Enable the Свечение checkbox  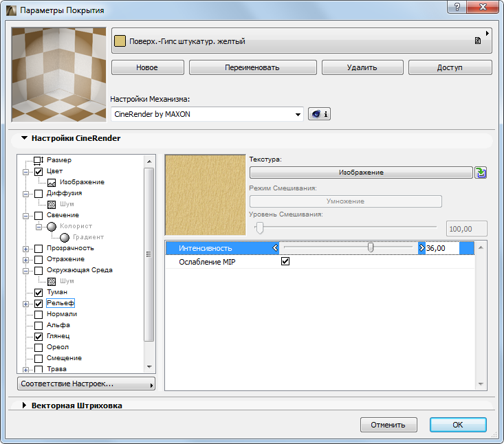39,216
